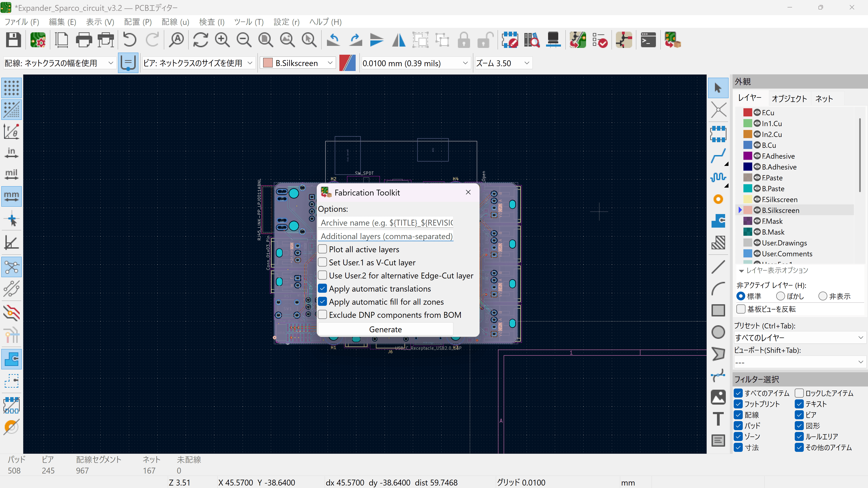
Task: Switch units to mils
Action: (x=12, y=174)
